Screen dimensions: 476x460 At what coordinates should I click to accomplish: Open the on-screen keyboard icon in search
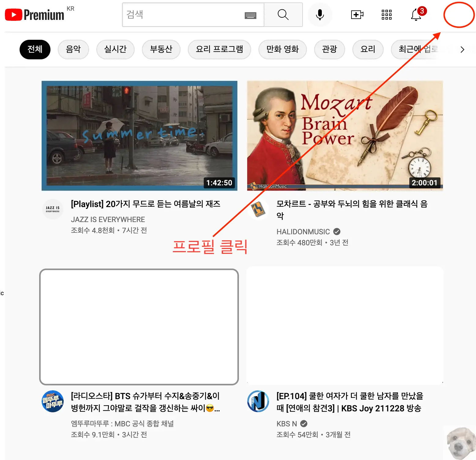pyautogui.click(x=250, y=15)
